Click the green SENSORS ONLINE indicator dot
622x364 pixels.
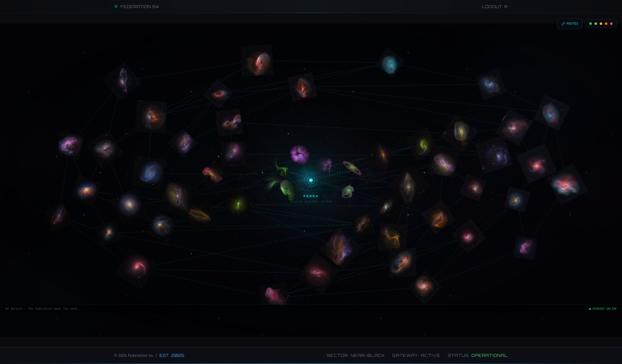590,309
